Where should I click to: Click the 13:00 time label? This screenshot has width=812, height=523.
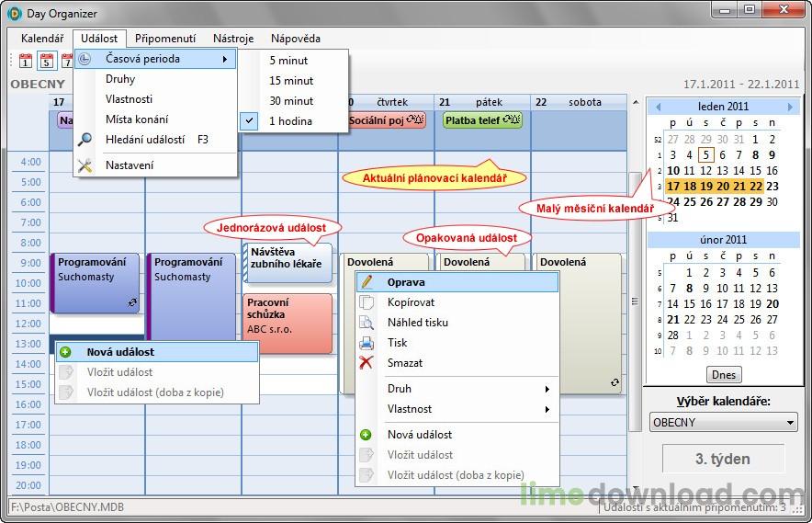28,344
